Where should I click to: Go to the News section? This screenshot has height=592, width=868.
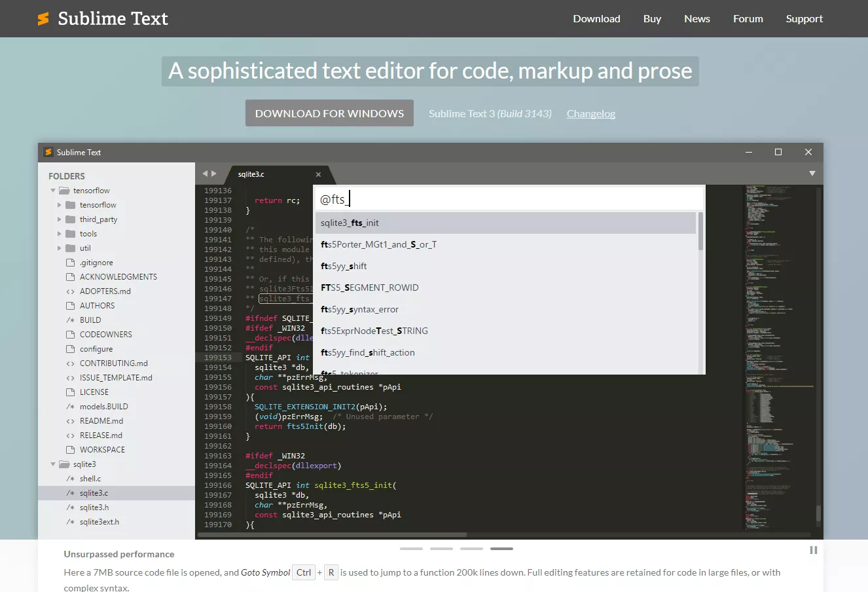point(697,19)
